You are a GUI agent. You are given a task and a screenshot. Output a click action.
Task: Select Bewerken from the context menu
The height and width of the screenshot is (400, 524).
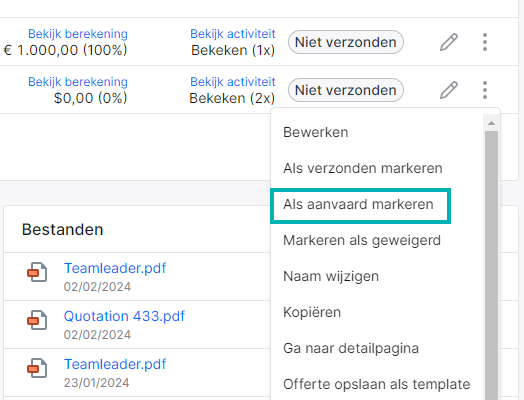316,132
